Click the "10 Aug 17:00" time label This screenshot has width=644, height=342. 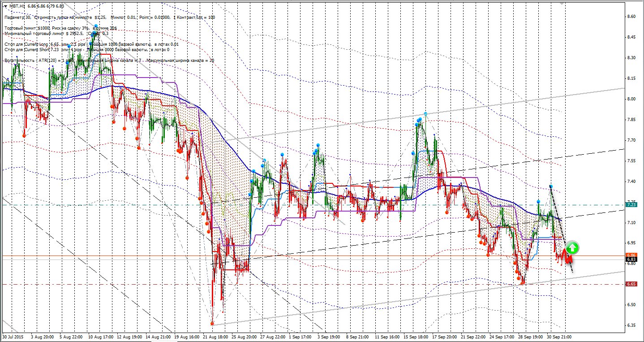(x=101, y=336)
